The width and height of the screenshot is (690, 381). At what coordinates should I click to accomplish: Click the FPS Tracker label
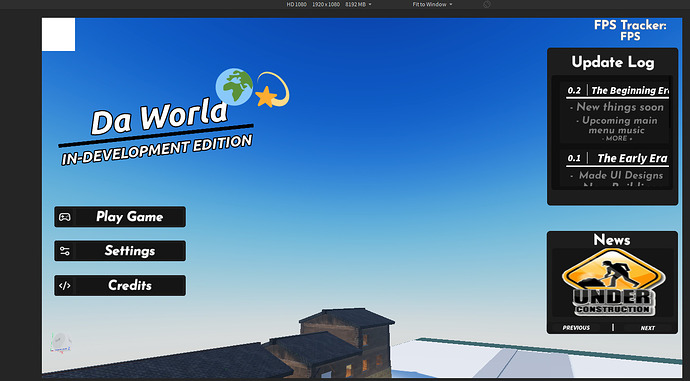(630, 30)
